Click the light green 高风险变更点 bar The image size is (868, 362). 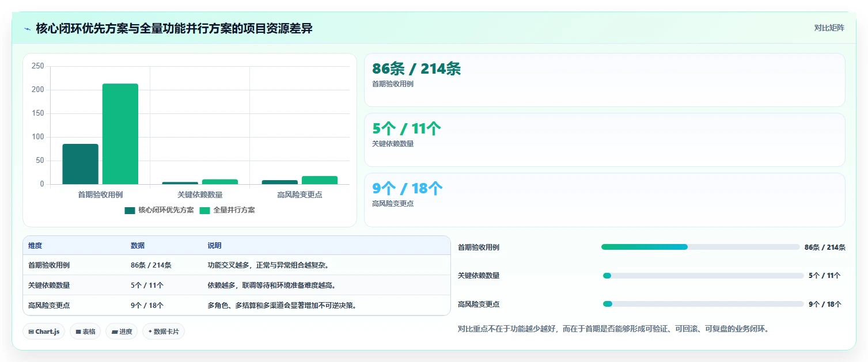(320, 180)
